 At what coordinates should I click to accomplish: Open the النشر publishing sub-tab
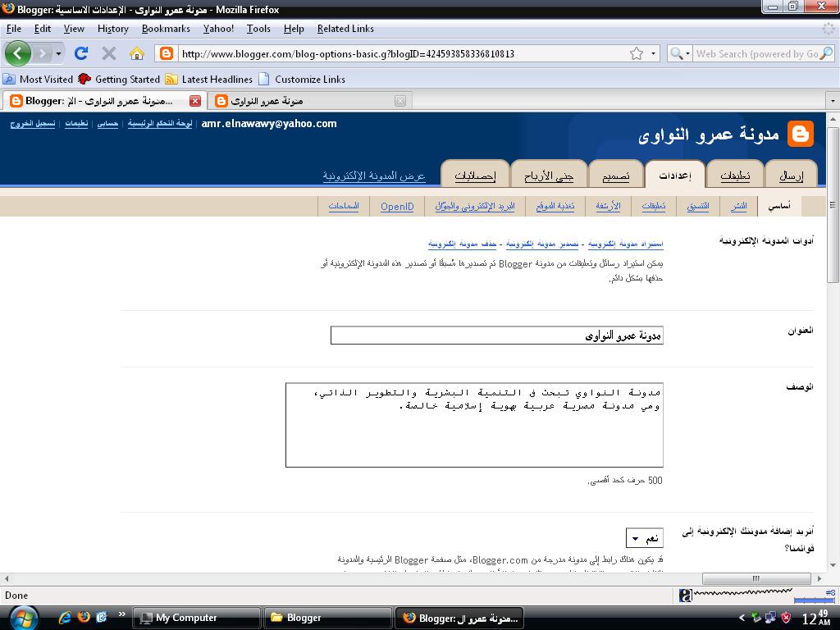point(739,206)
